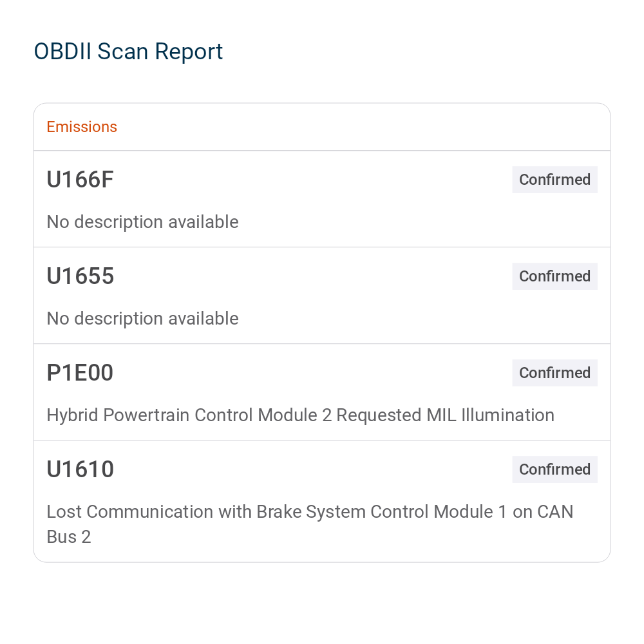Select the U166F 'No description available' text
The width and height of the screenshot is (644, 644).
click(x=142, y=222)
